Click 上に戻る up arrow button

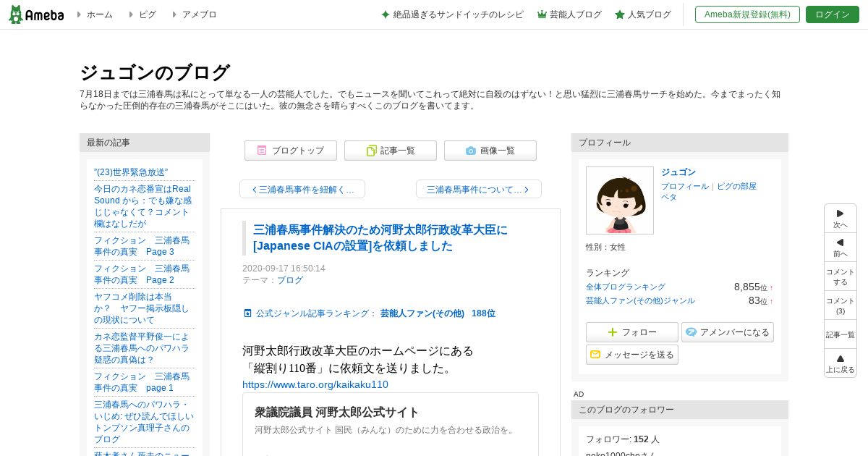pyautogui.click(x=841, y=363)
